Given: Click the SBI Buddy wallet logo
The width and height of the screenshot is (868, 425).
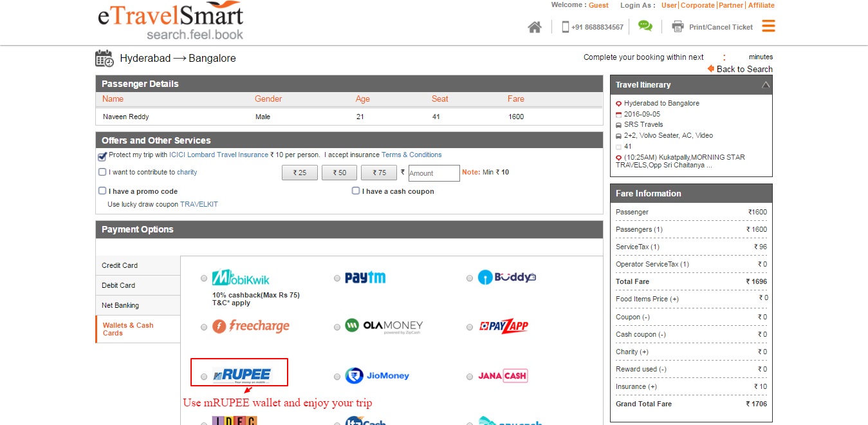Looking at the screenshot, I should (x=507, y=278).
